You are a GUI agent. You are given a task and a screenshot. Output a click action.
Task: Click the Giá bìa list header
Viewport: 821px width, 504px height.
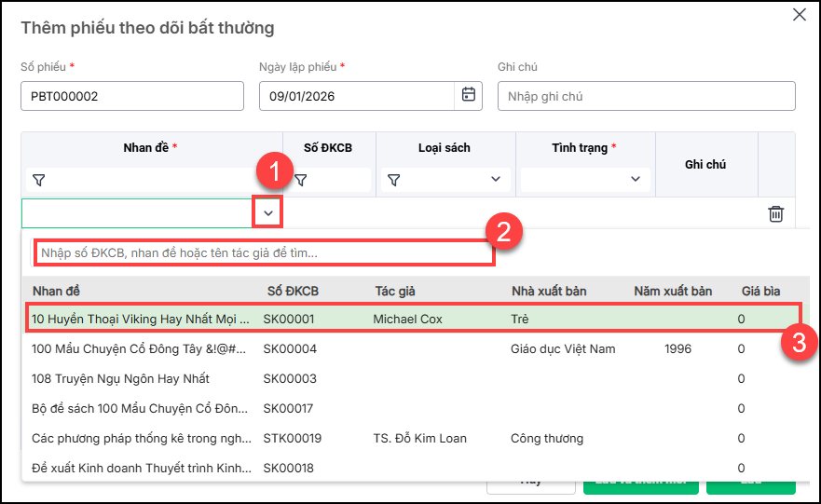(x=760, y=291)
